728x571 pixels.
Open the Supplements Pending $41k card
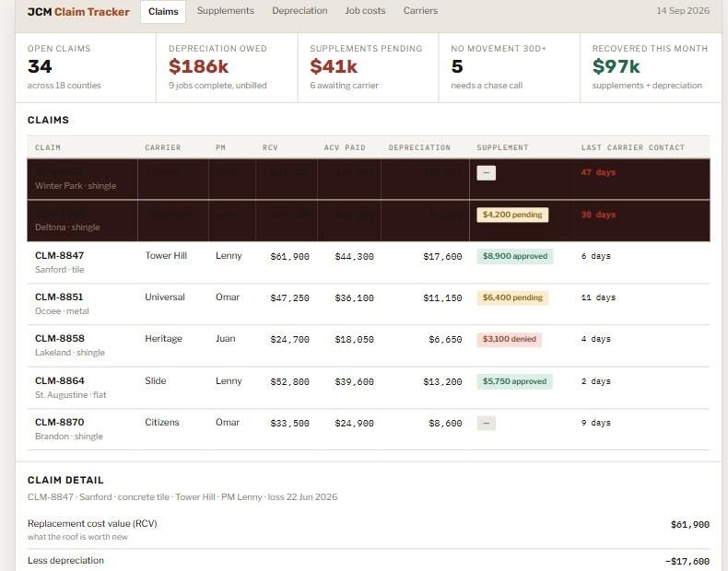click(369, 67)
